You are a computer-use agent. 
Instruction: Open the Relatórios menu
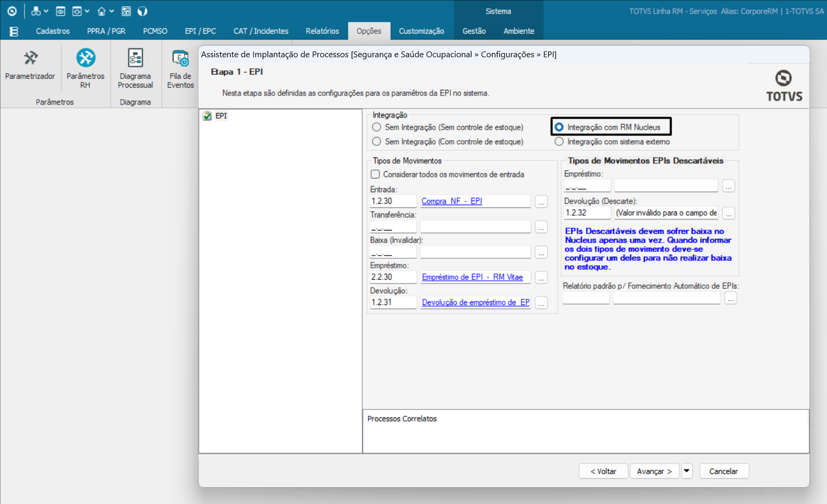coord(322,31)
